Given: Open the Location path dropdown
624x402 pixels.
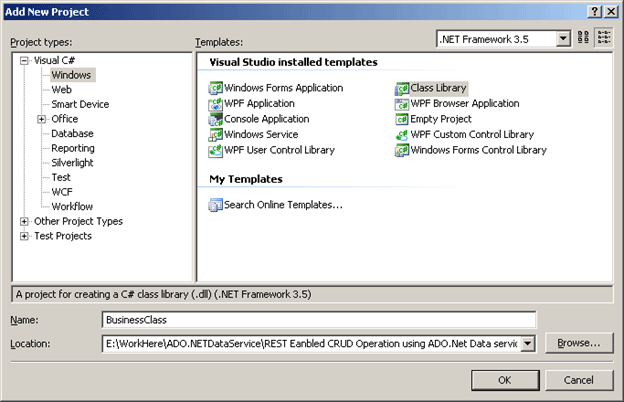Looking at the screenshot, I should [527, 344].
